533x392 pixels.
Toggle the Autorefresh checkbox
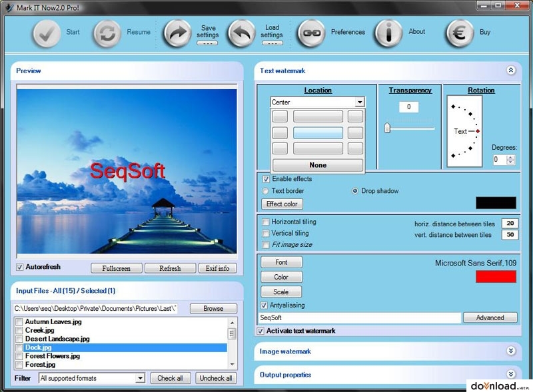coord(20,267)
